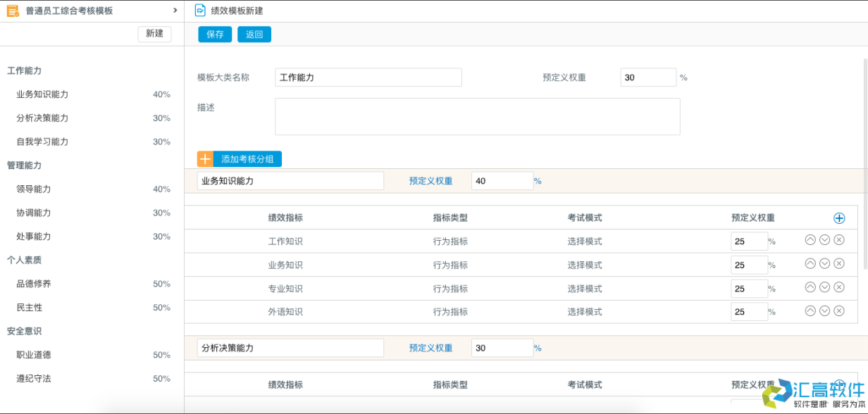This screenshot has width=868, height=414.
Task: Click inside the 描述 text area
Action: 477,116
